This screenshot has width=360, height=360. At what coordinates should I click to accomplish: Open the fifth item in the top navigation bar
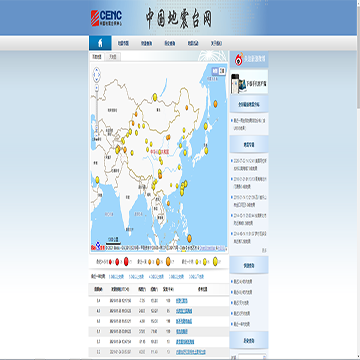[x=193, y=43]
